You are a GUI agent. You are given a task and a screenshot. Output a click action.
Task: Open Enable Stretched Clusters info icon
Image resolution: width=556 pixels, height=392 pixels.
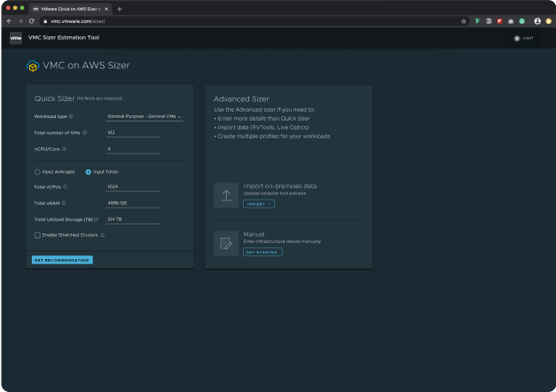103,235
